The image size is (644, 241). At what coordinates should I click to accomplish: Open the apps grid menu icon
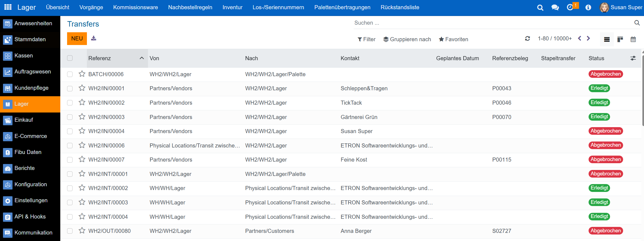point(8,7)
